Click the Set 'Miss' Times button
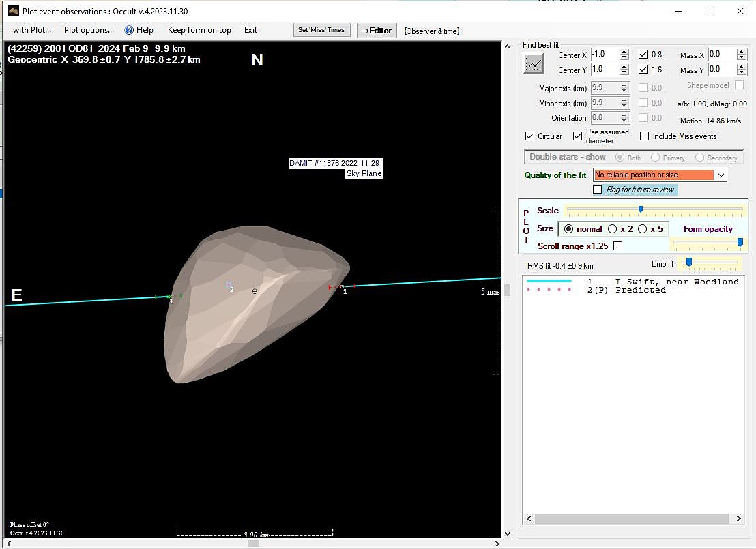Viewport: 756px width, 549px height. click(x=323, y=30)
